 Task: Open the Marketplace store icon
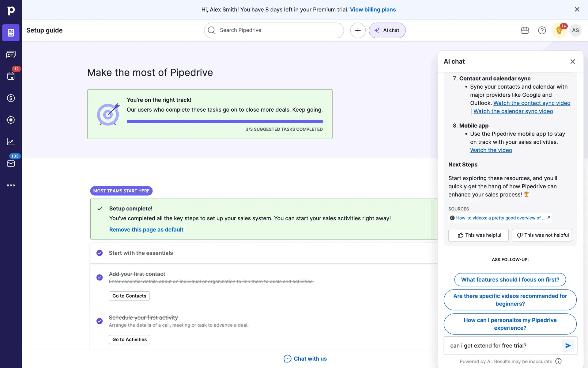click(x=525, y=30)
